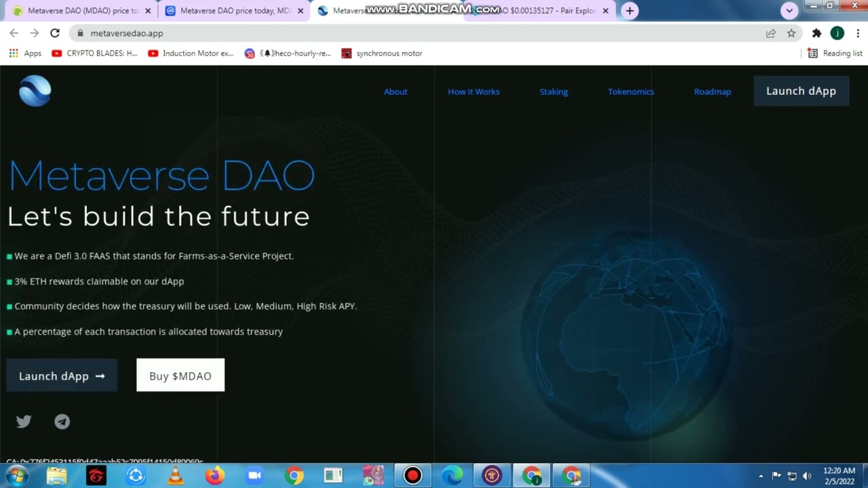
Task: Close the 'Metaverse DAO (MDAO) price' tab
Action: [147, 11]
